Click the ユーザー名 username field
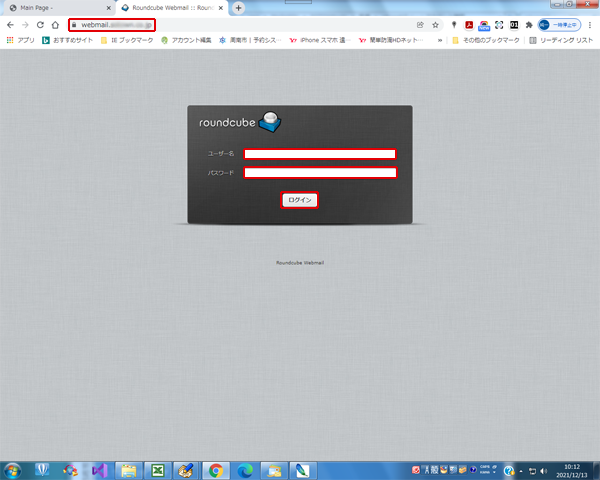Screen dimensions: 600x480 coord(320,154)
